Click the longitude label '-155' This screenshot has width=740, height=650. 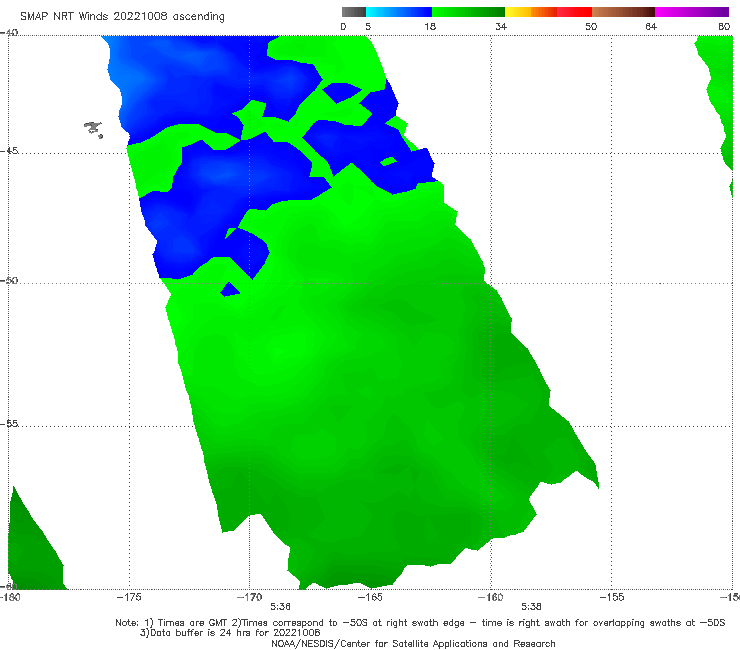point(612,597)
